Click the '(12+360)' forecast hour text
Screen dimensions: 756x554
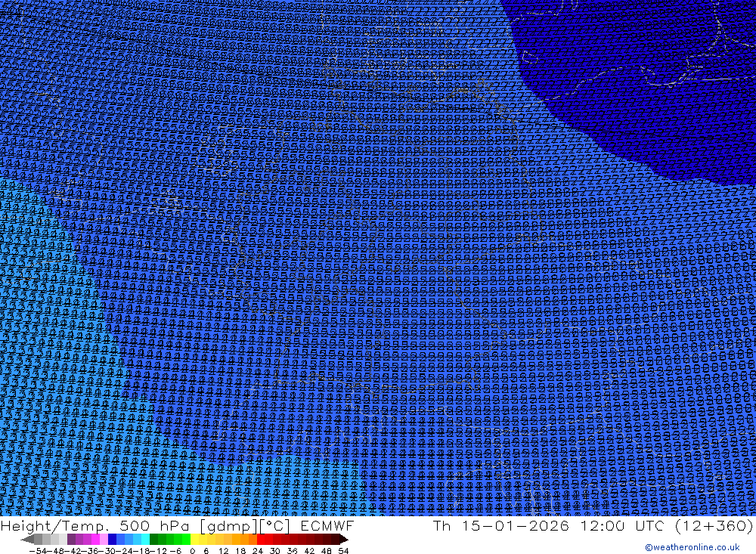pos(714,525)
